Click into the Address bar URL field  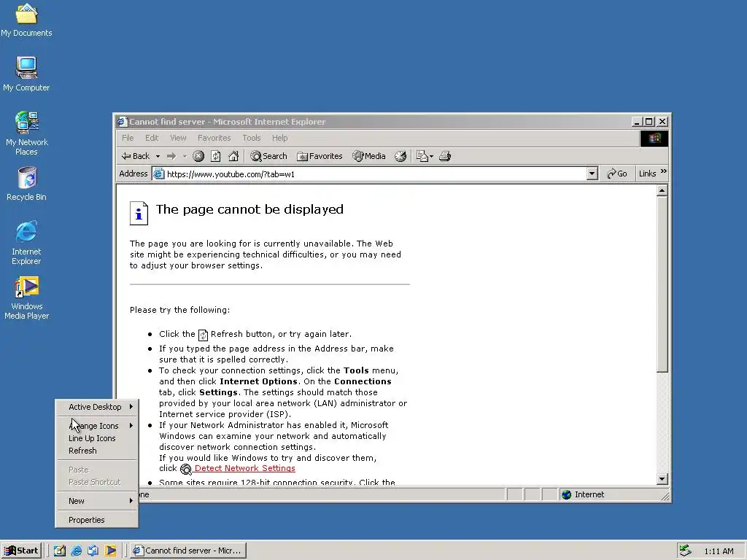coord(376,174)
